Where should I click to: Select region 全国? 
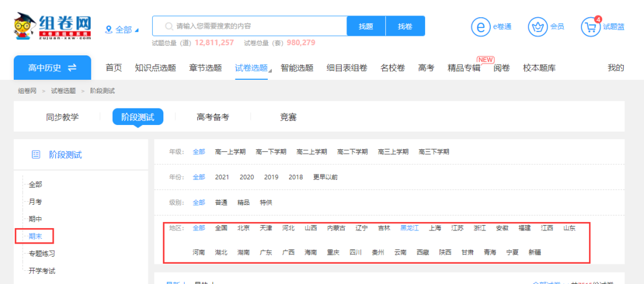[221, 228]
